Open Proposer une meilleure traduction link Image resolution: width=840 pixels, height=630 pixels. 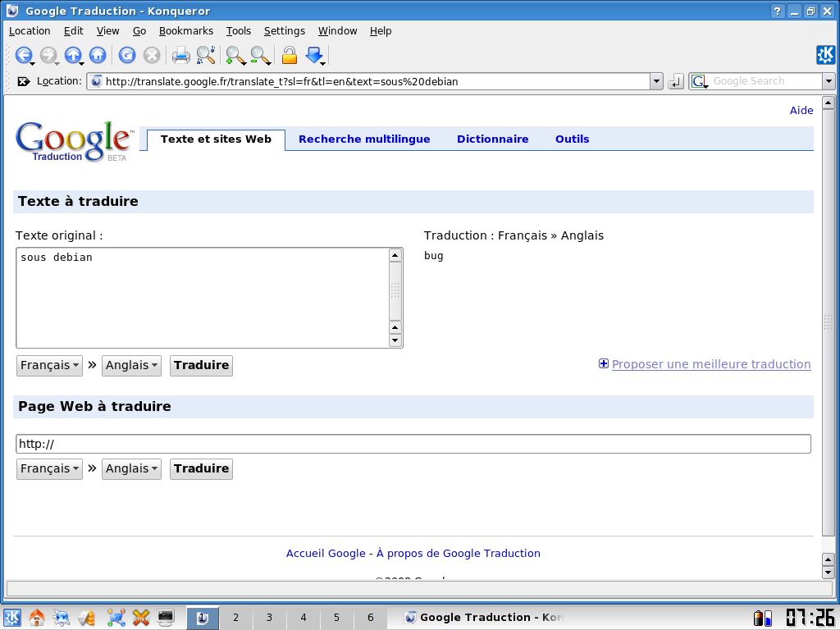pos(711,364)
